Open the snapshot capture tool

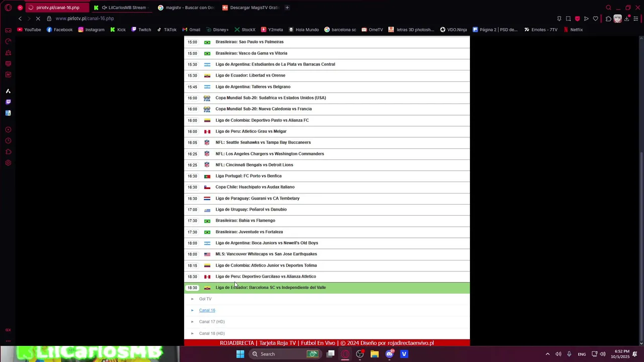pos(568,19)
